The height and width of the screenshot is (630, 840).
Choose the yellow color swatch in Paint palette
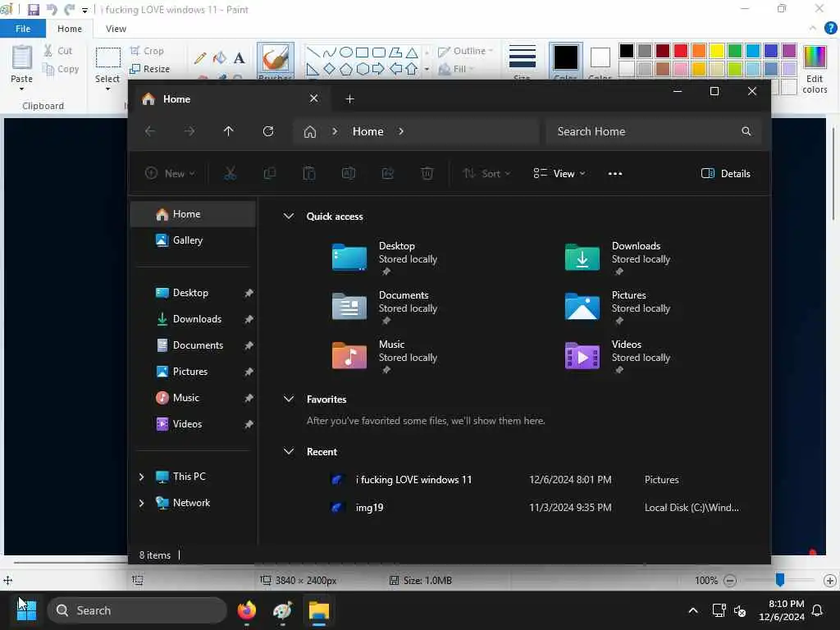(717, 50)
